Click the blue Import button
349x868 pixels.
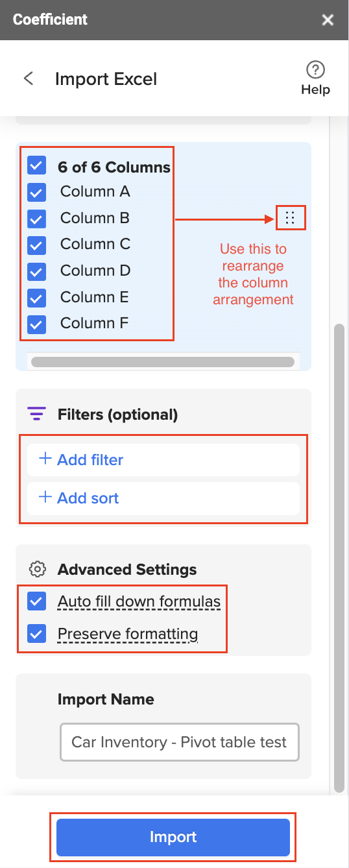[173, 837]
